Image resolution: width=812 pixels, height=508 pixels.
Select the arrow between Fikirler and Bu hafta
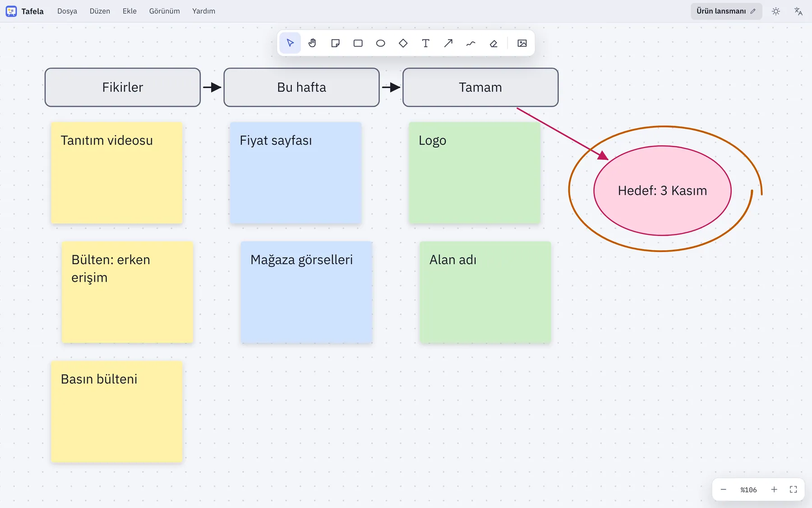[212, 87]
